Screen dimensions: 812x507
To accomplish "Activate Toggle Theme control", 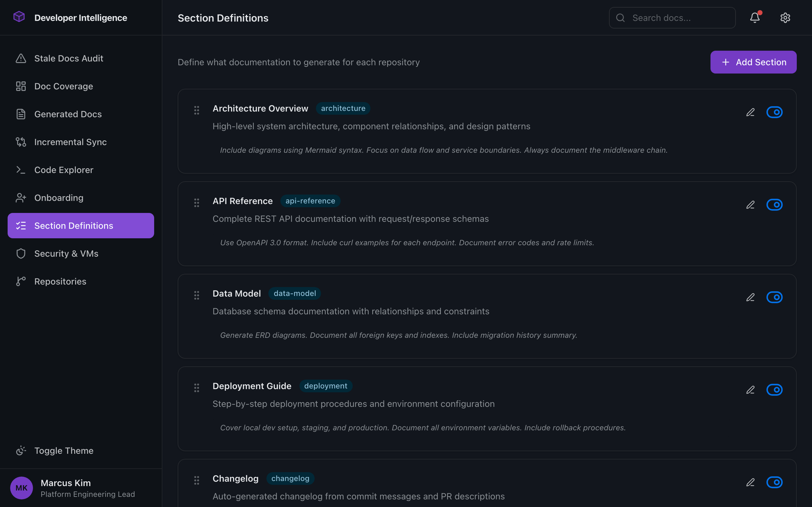I will [64, 450].
